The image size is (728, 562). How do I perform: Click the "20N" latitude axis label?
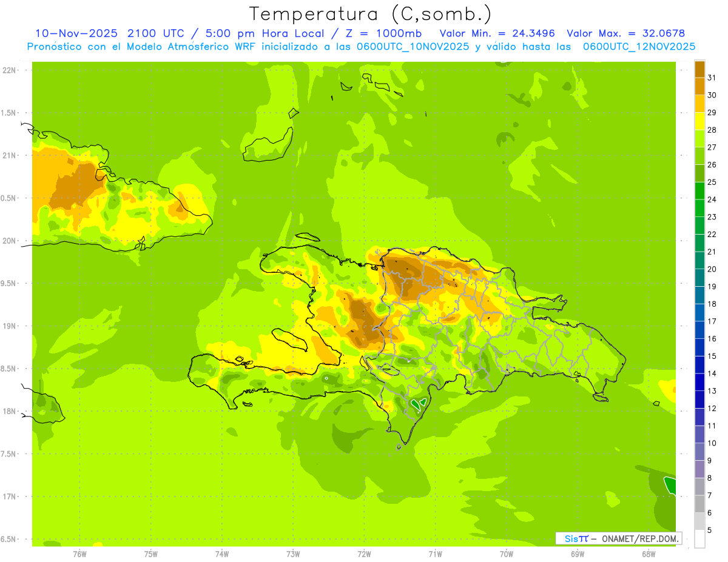[8, 241]
